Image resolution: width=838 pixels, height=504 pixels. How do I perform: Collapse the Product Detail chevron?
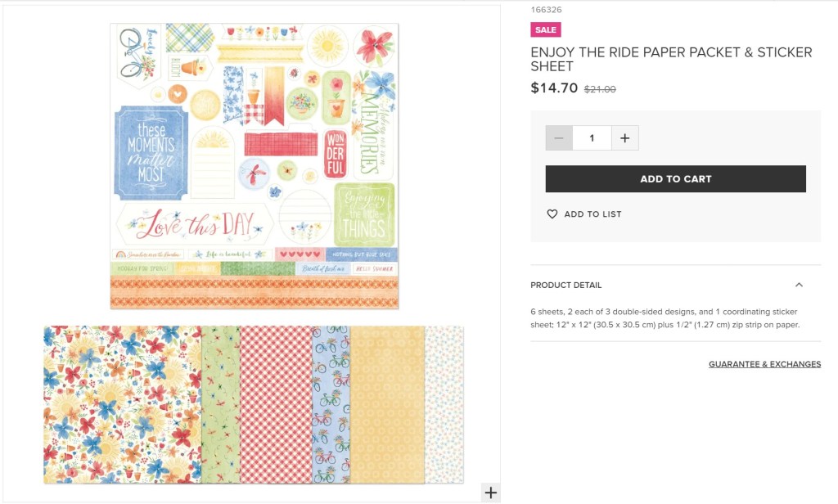pyautogui.click(x=799, y=285)
